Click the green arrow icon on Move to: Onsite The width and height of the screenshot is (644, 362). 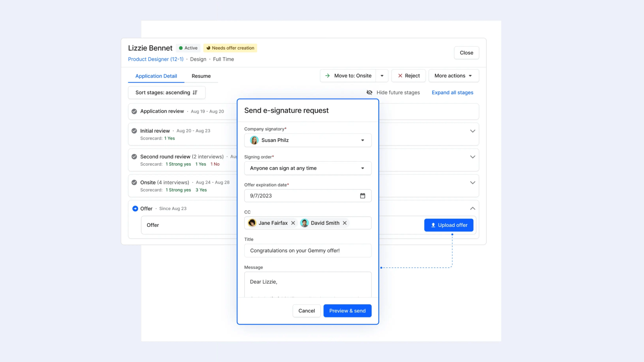click(328, 76)
